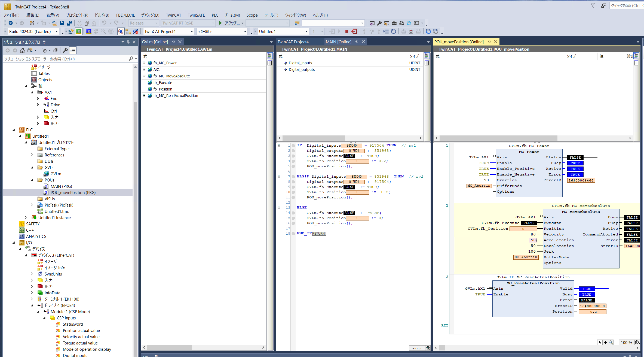Open the TwinSAFE menu
This screenshot has height=357, width=644.
(x=196, y=15)
